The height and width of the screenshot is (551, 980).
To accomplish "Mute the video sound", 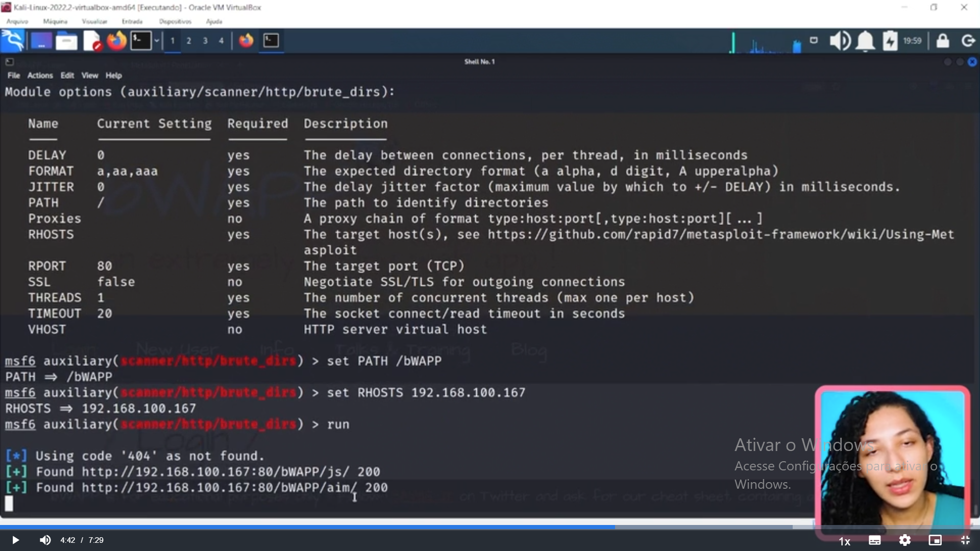I will coord(45,540).
